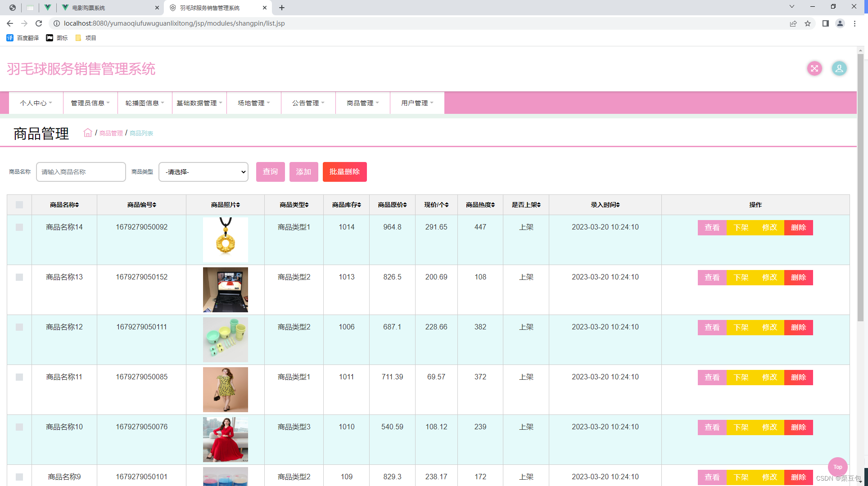Image resolution: width=868 pixels, height=486 pixels.
Task: Reload the page in browser
Action: 39,23
